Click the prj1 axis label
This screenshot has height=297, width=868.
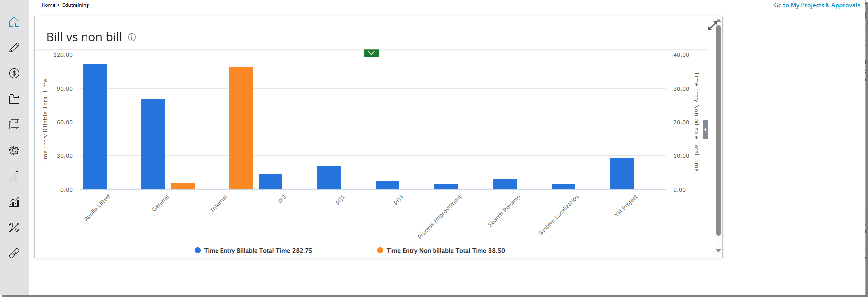click(x=340, y=200)
